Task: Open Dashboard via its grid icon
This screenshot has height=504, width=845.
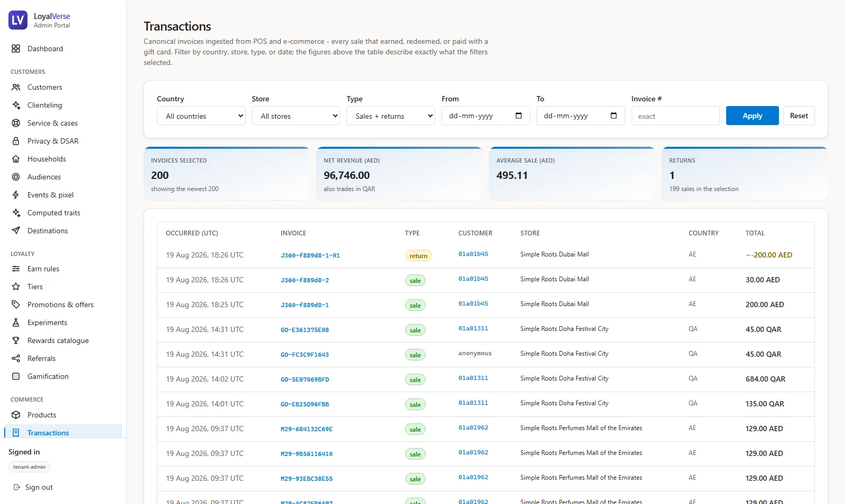Action: click(16, 49)
